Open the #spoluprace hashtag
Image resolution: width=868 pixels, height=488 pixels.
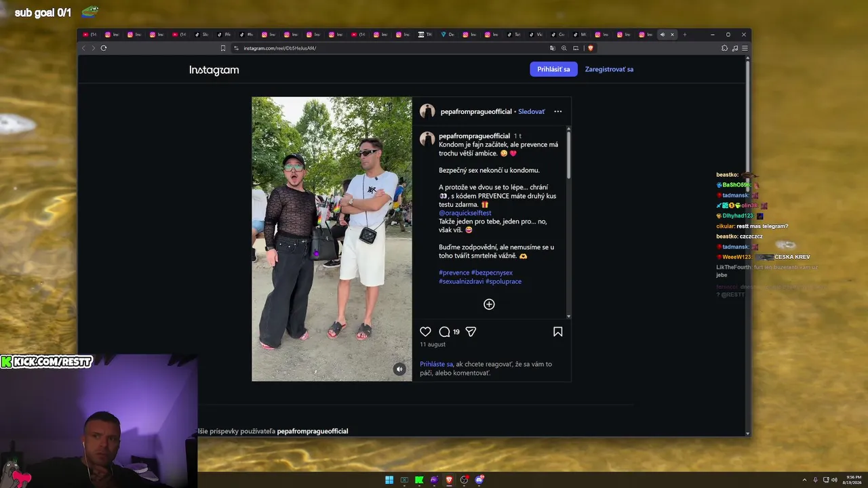503,281
